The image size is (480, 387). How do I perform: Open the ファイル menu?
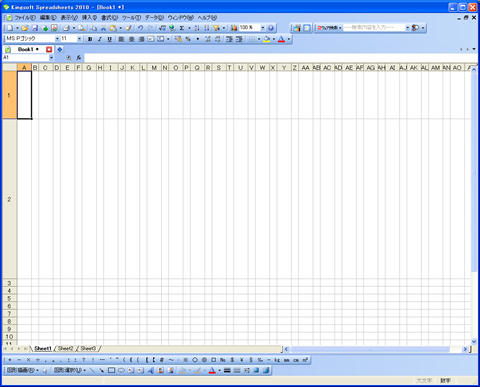tap(25, 18)
